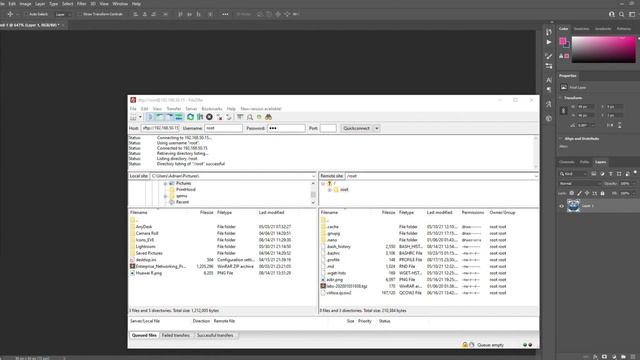Image resolution: width=640 pixels, height=360 pixels.
Task: Sort remote list by Permissions header
Action: click(473, 213)
